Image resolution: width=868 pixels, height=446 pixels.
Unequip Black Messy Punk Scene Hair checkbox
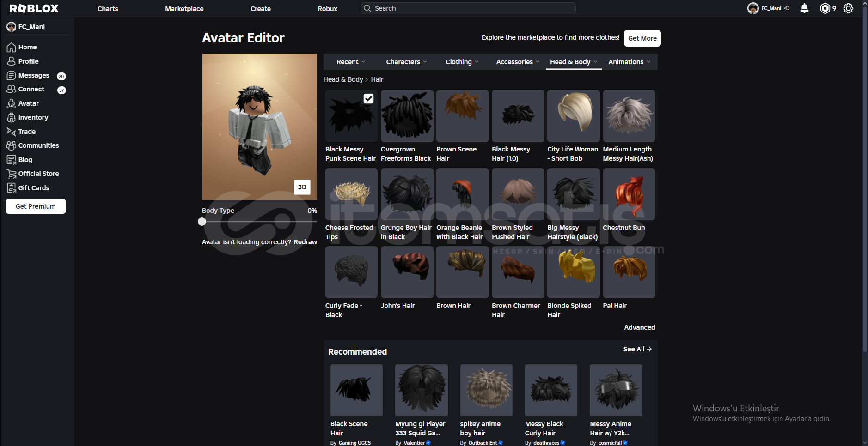[x=368, y=98]
